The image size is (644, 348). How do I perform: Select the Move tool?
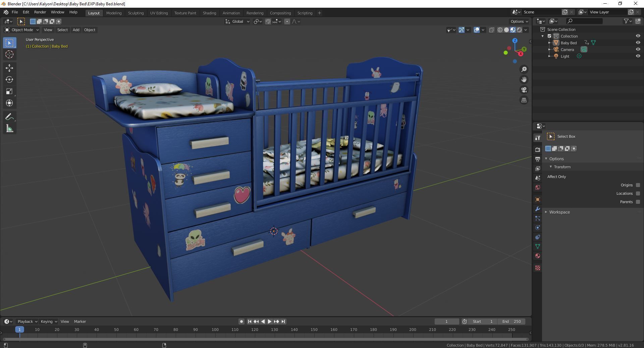(x=9, y=68)
